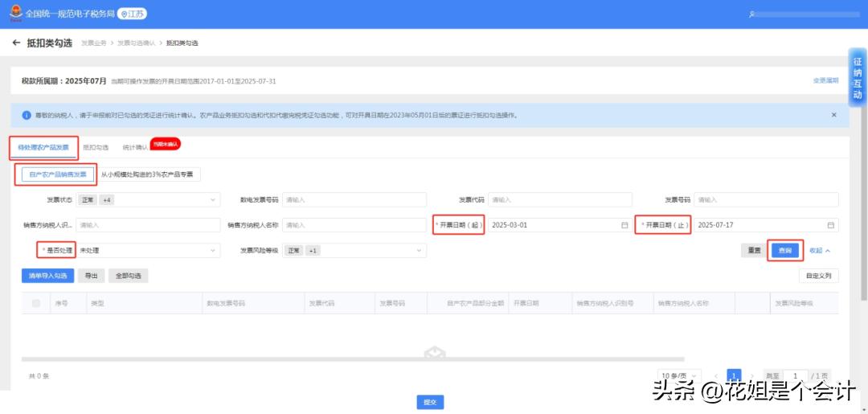Click the 重置 button
This screenshot has width=868, height=414.
pos(754,251)
